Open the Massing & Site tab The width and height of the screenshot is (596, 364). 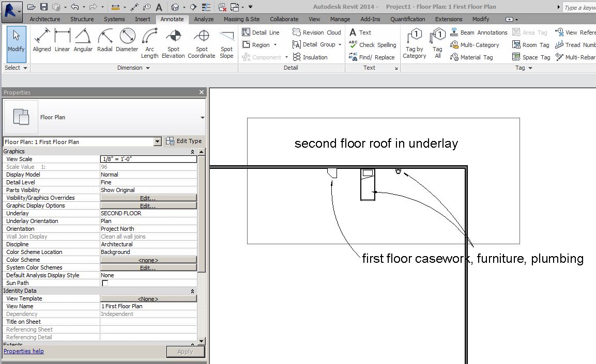tap(241, 19)
